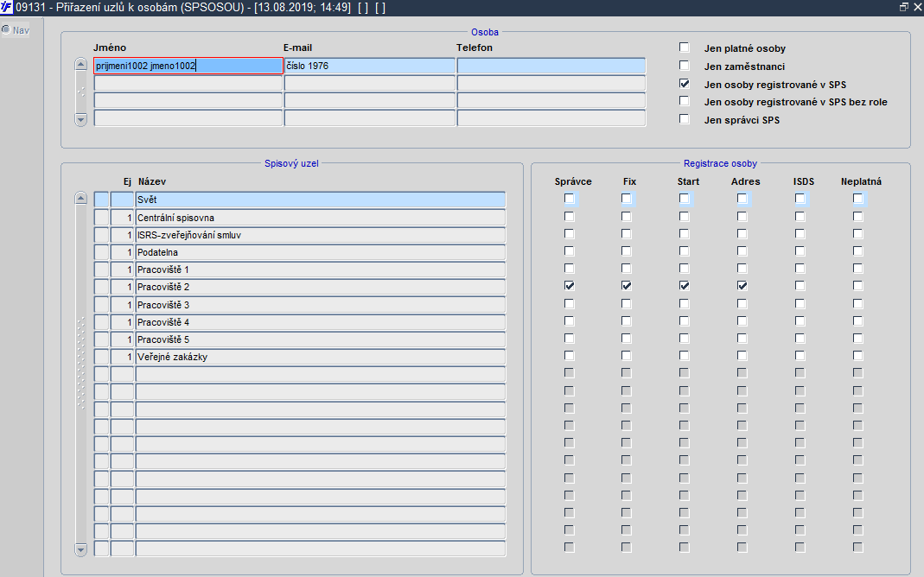The width and height of the screenshot is (924, 577).
Task: Check ISDS box for Pracoviště 2 row
Action: 800,286
